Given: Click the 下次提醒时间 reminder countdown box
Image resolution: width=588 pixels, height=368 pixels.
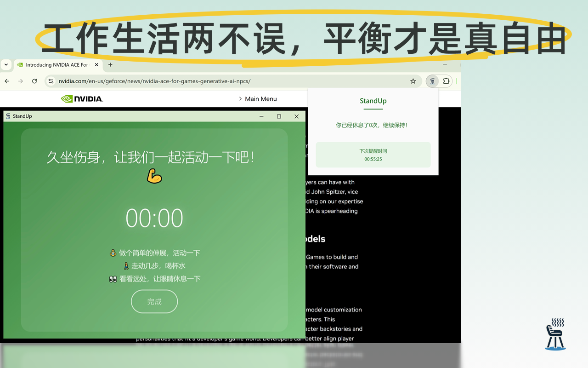Looking at the screenshot, I should pos(373,154).
